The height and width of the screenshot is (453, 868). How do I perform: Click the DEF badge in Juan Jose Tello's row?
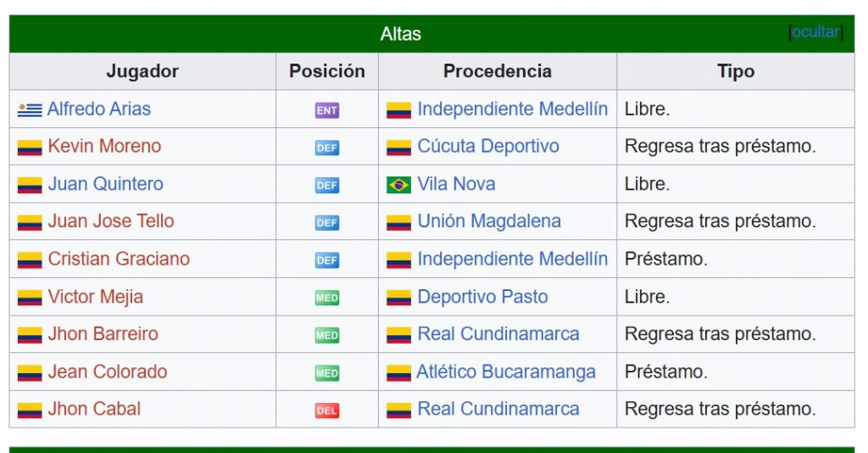[326, 222]
